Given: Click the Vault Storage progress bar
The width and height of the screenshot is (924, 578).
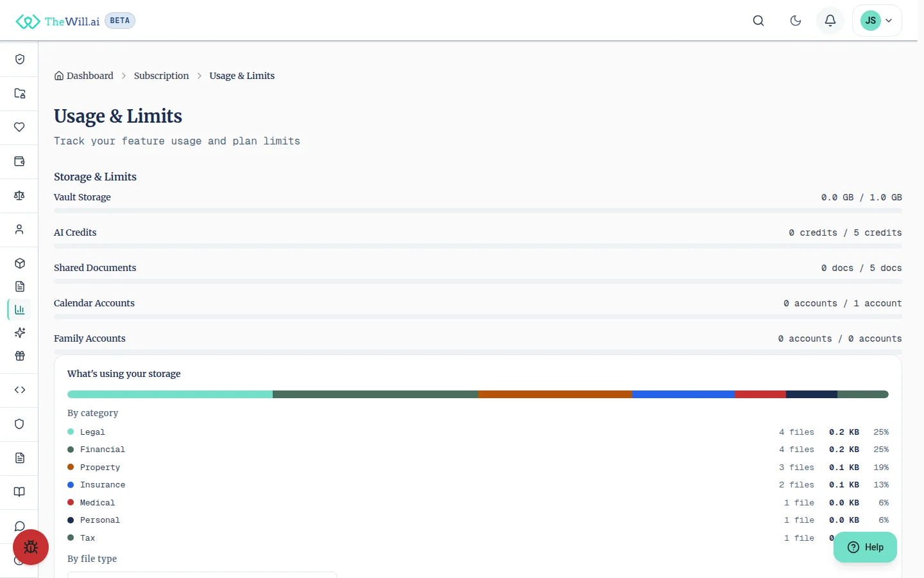Looking at the screenshot, I should point(478,211).
